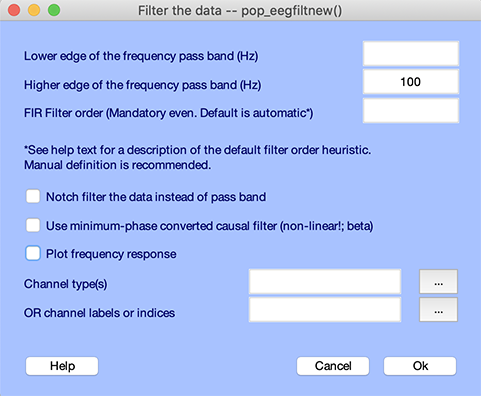
Task: Select the higher edge field containing 100
Action: point(411,82)
